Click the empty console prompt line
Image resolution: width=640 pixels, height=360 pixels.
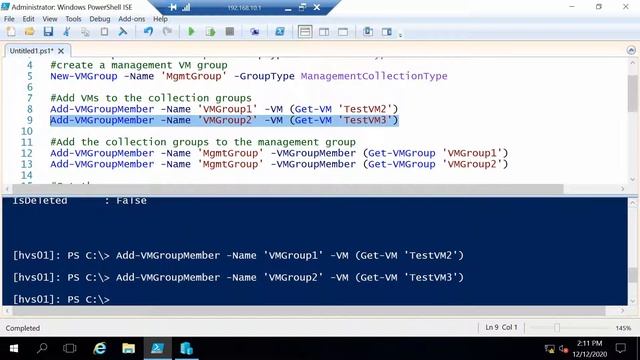click(x=61, y=299)
